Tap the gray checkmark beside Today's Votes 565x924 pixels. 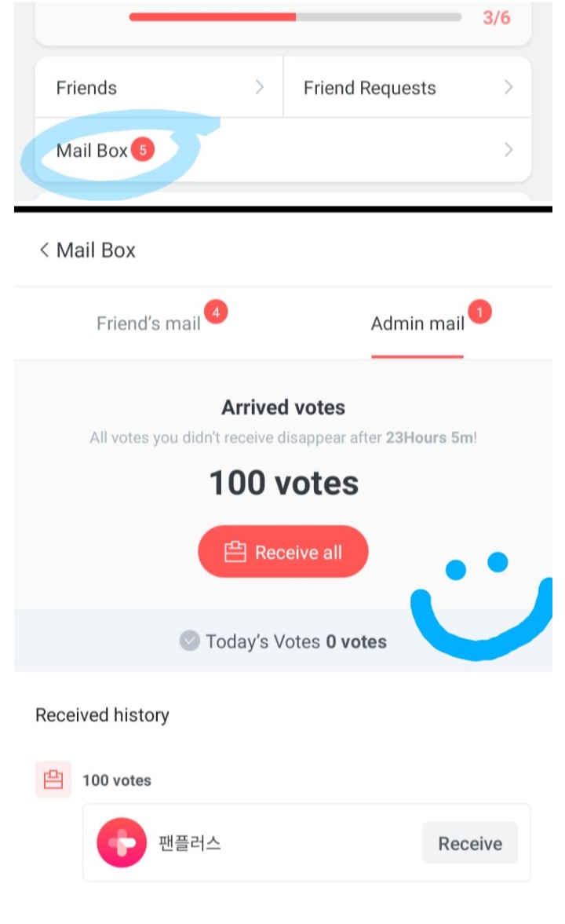coord(189,641)
